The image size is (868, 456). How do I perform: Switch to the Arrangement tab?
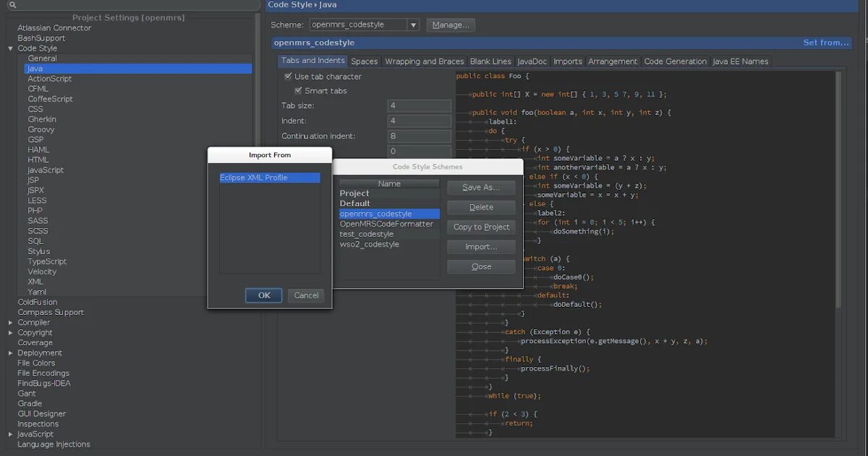click(x=613, y=62)
